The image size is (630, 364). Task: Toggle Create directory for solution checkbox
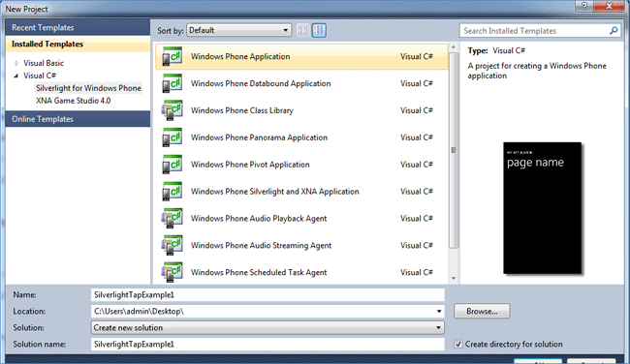(x=458, y=344)
